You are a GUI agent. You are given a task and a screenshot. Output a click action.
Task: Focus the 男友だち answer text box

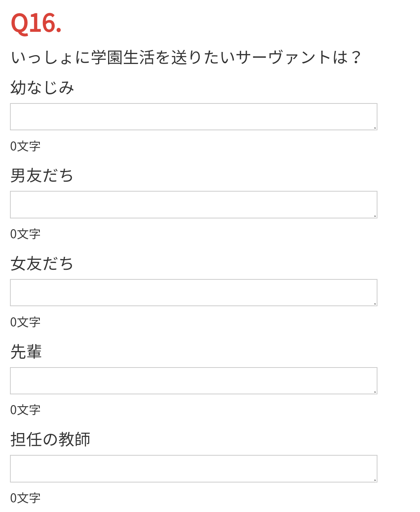[x=194, y=205]
